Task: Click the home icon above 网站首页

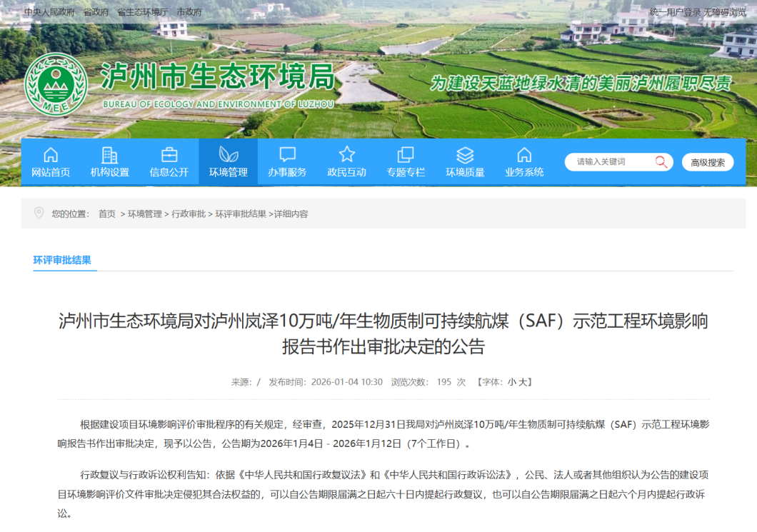Action: (51, 155)
